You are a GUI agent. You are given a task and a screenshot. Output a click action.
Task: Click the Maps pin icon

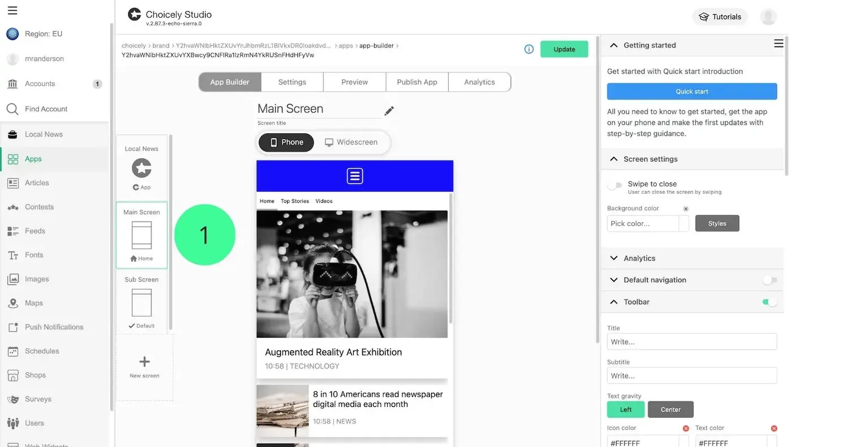[x=12, y=303]
